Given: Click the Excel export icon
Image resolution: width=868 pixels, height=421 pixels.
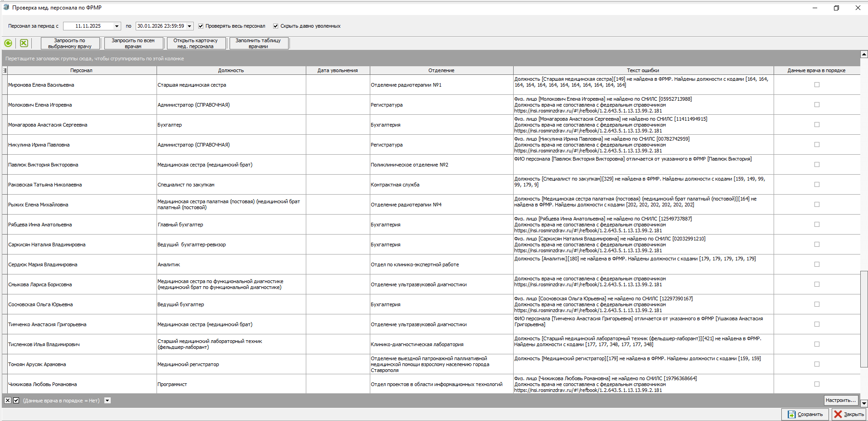Looking at the screenshot, I should pos(24,43).
